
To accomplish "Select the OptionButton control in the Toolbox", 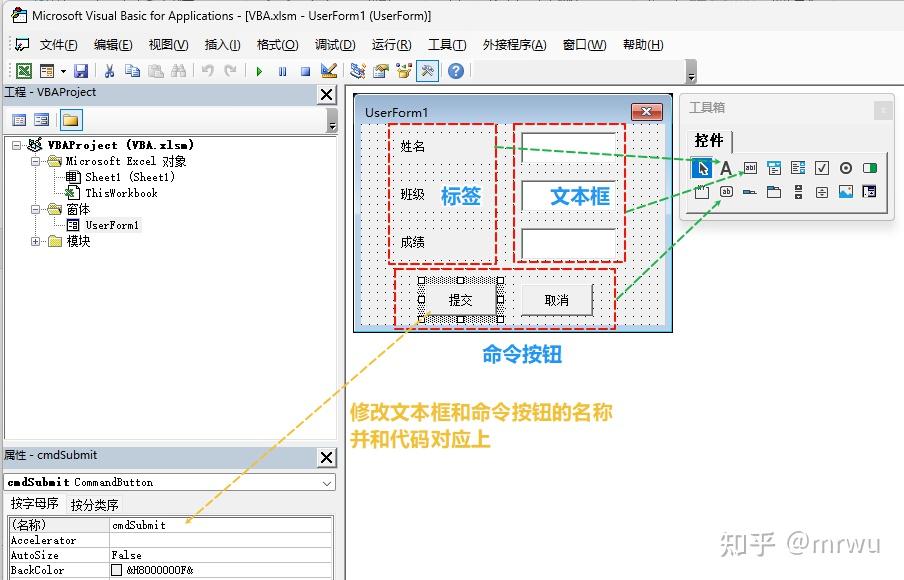I will click(x=845, y=167).
